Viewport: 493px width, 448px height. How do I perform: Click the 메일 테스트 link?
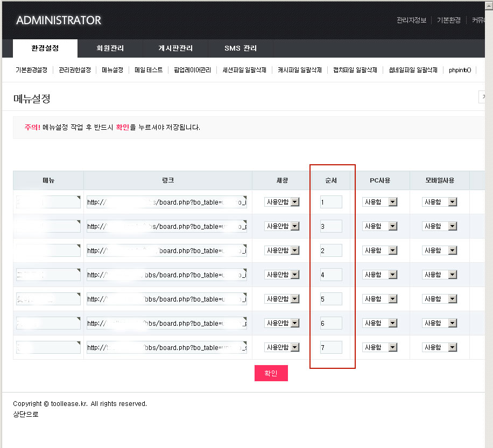point(149,70)
